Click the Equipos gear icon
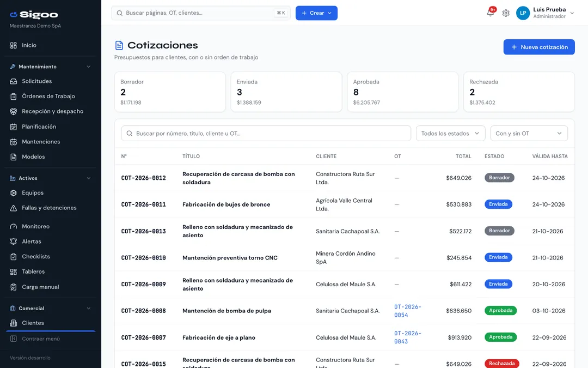The image size is (588, 368). pyautogui.click(x=14, y=192)
